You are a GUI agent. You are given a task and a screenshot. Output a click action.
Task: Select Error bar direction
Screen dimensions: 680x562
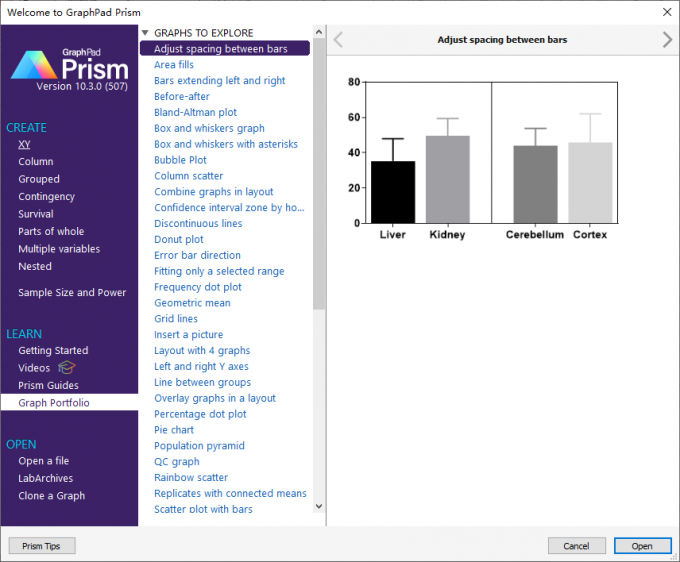(x=197, y=255)
